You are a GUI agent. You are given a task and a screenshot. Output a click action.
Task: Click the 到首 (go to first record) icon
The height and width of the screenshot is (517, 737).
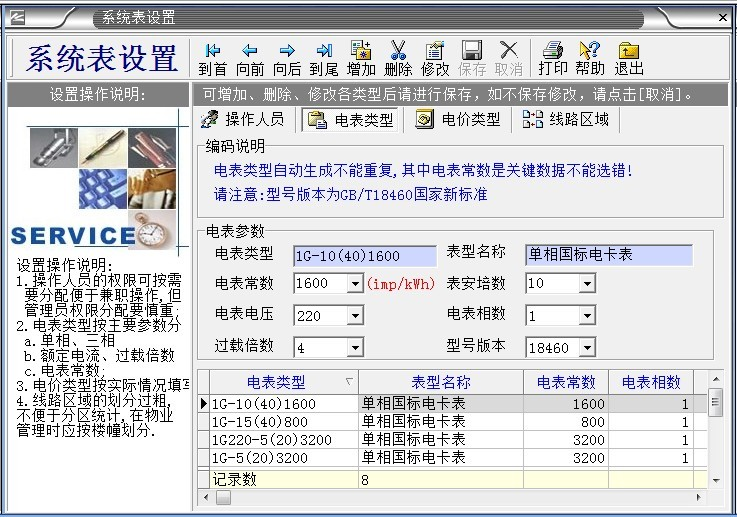point(212,51)
